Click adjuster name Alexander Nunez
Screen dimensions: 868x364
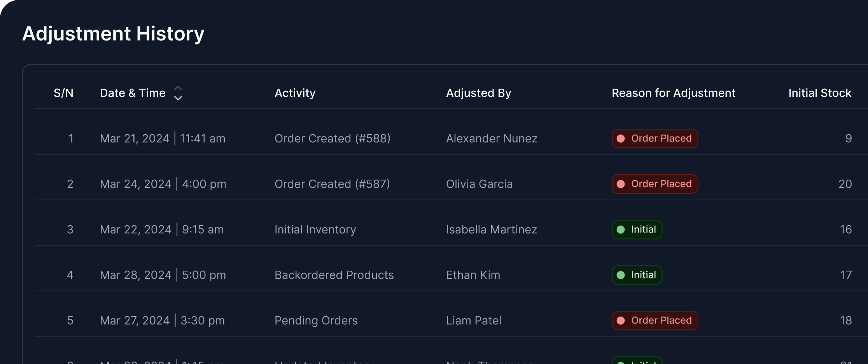coord(492,138)
